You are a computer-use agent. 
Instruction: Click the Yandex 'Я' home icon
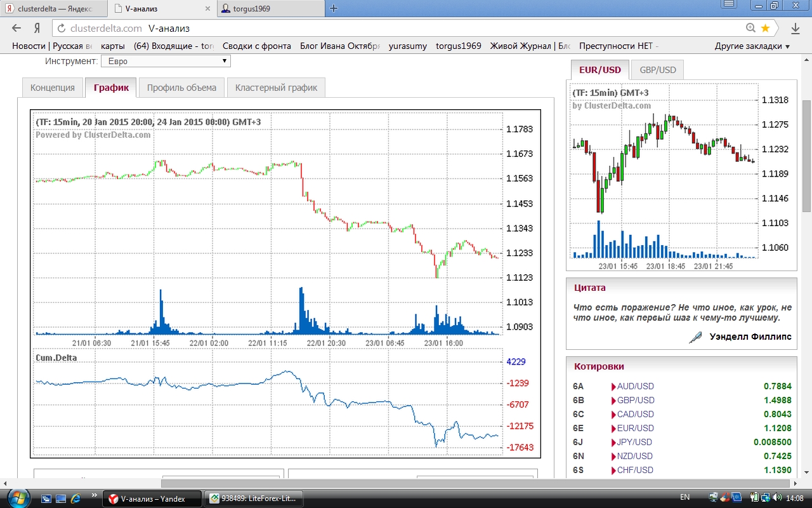pyautogui.click(x=37, y=28)
